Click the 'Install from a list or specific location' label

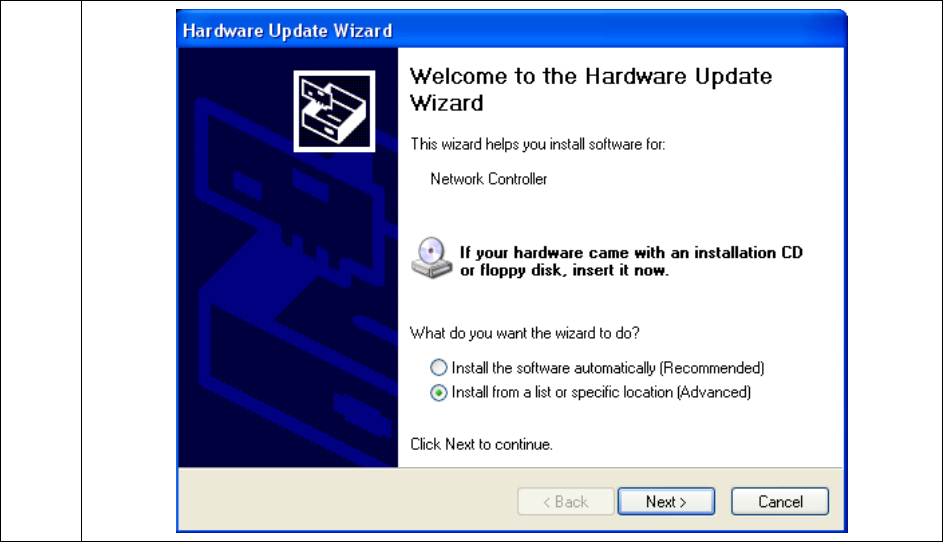point(601,392)
